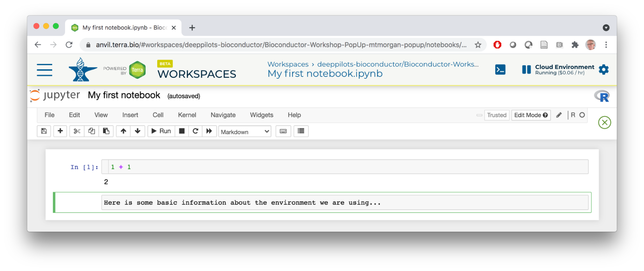Open a new browser tab
This screenshot has height=271, width=644.
pyautogui.click(x=192, y=28)
